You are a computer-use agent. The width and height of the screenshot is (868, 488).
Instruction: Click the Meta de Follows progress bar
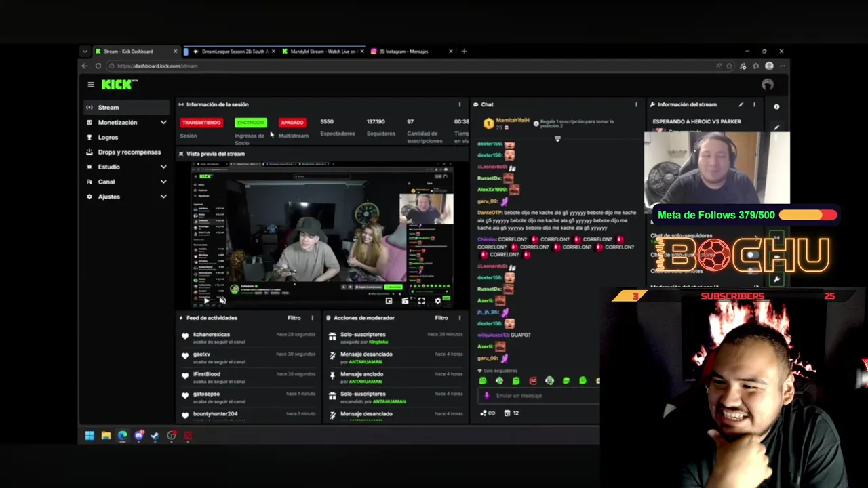tap(808, 215)
